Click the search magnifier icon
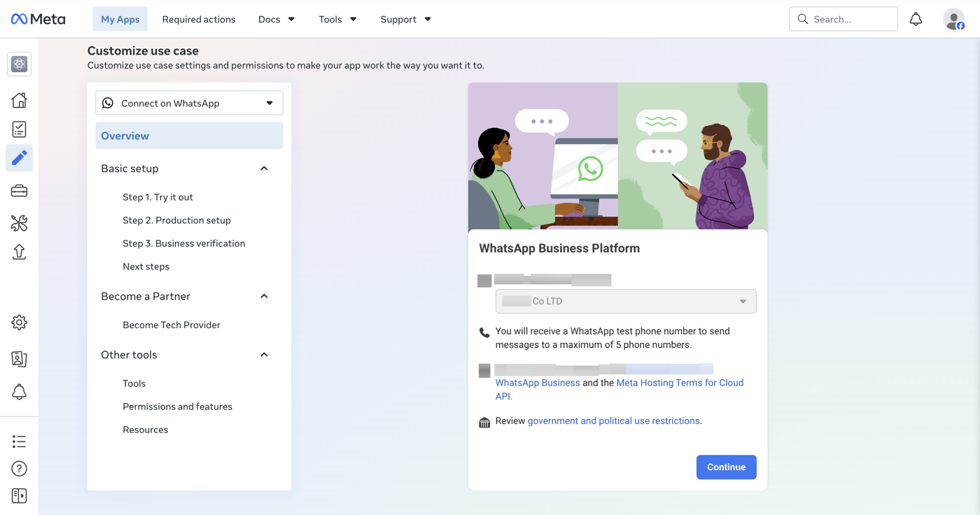The width and height of the screenshot is (980, 515). (803, 19)
